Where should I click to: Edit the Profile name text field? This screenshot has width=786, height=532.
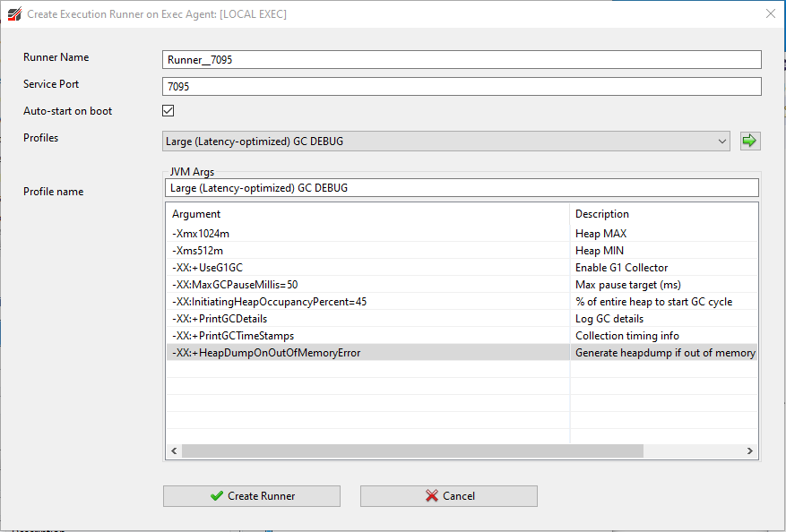(x=462, y=188)
